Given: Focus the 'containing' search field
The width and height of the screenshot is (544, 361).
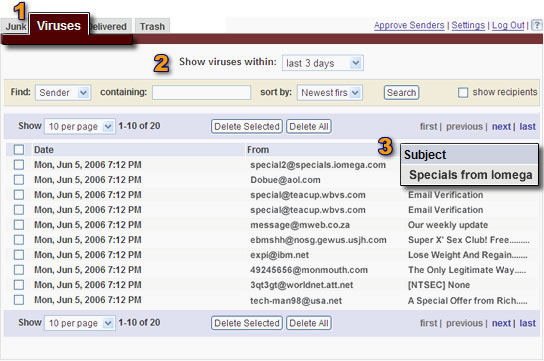Looking at the screenshot, I should (x=201, y=93).
